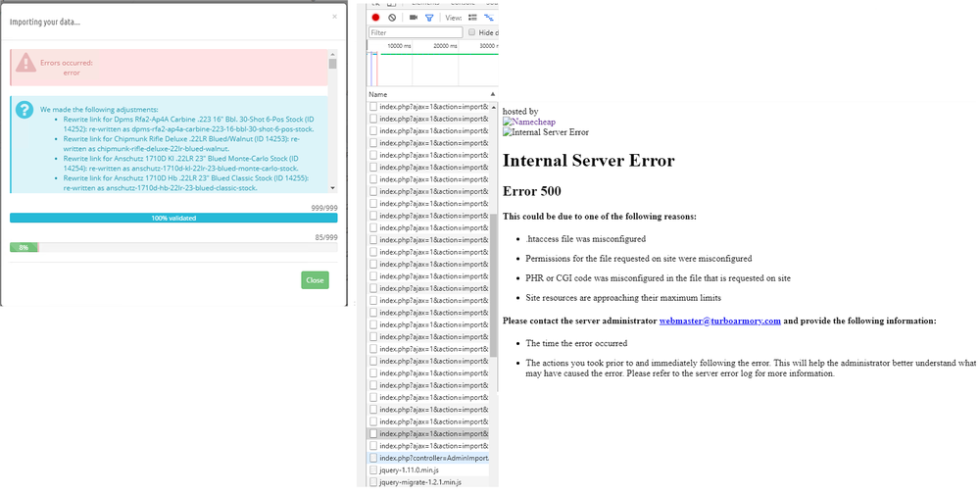Click the sort arrow in the Name column

click(x=493, y=94)
